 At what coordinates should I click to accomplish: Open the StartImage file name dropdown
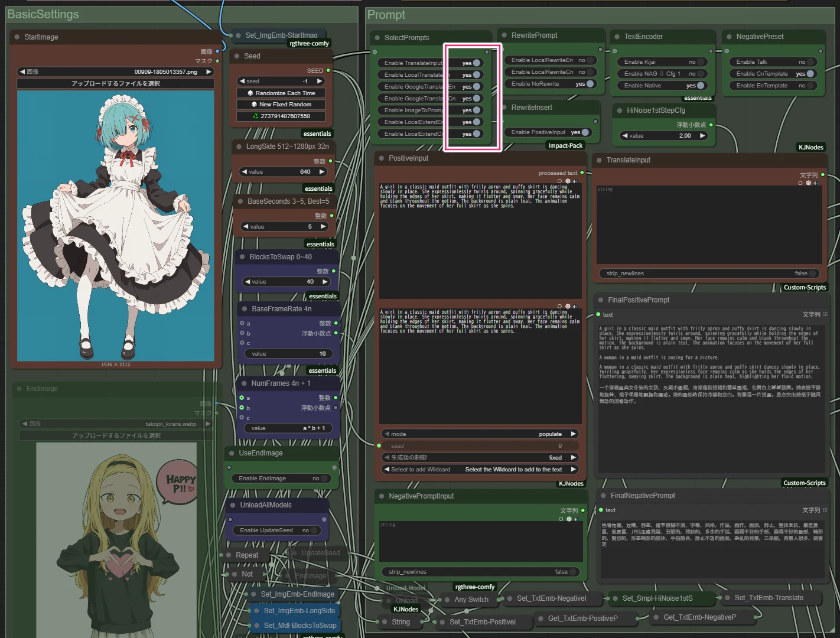click(x=115, y=72)
